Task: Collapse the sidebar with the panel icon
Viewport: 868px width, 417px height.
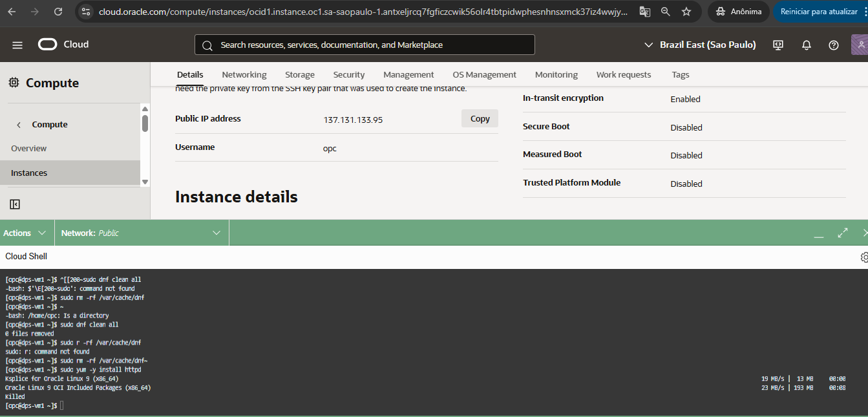Action: tap(16, 204)
